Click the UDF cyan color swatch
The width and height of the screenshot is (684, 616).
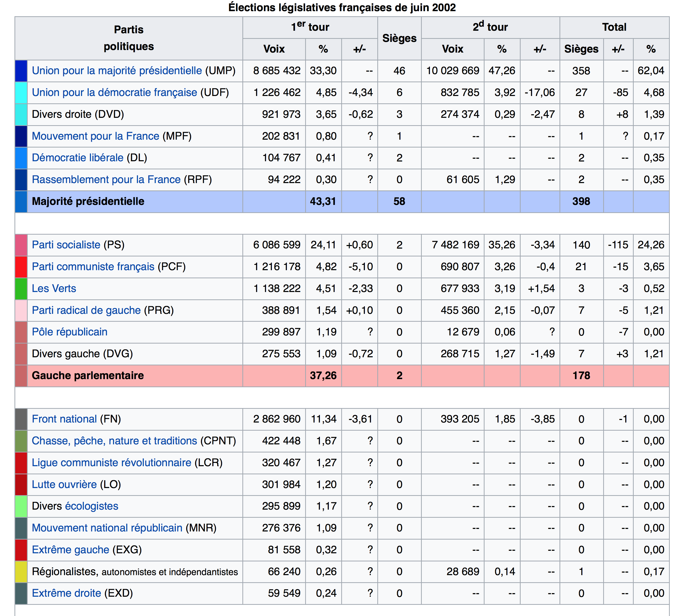[21, 92]
